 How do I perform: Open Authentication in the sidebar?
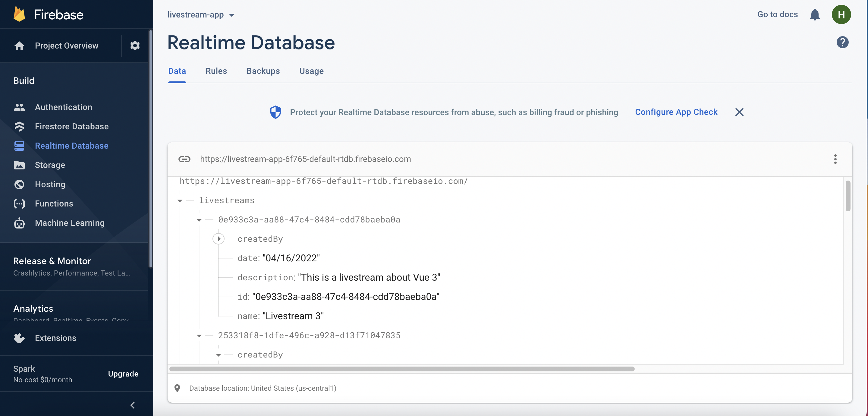[64, 107]
